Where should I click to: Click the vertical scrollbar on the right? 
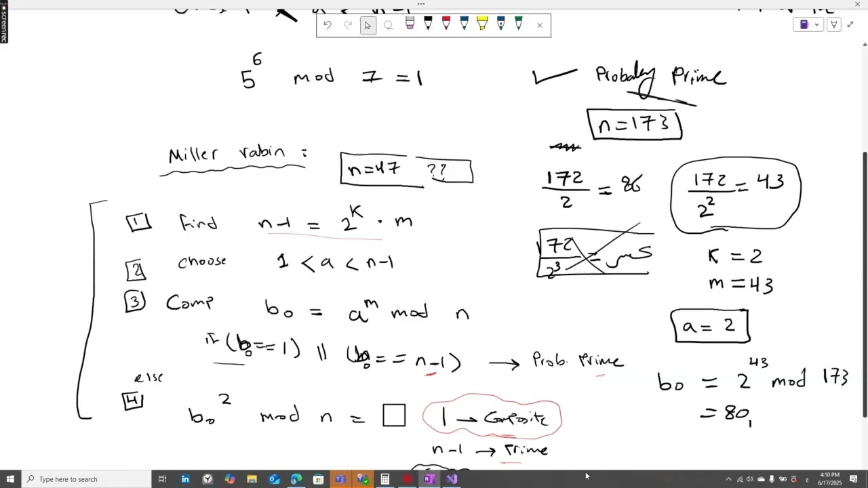865,285
